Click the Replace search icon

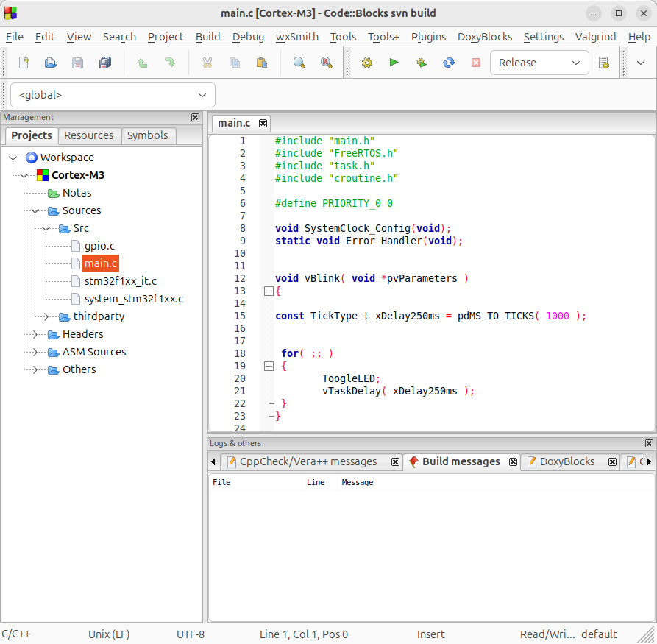coord(327,63)
